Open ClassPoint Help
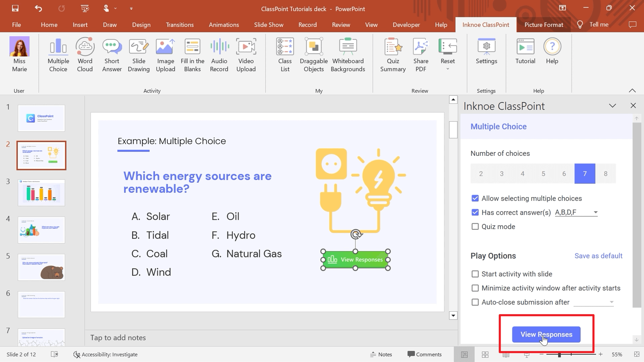 [x=552, y=51]
